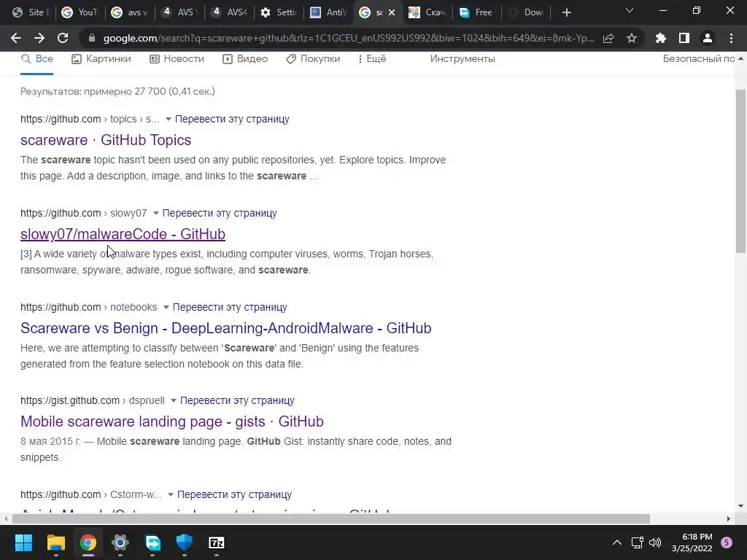Click the horizontal scrollbar at bottom
This screenshot has height=560, width=747.
tap(331, 518)
